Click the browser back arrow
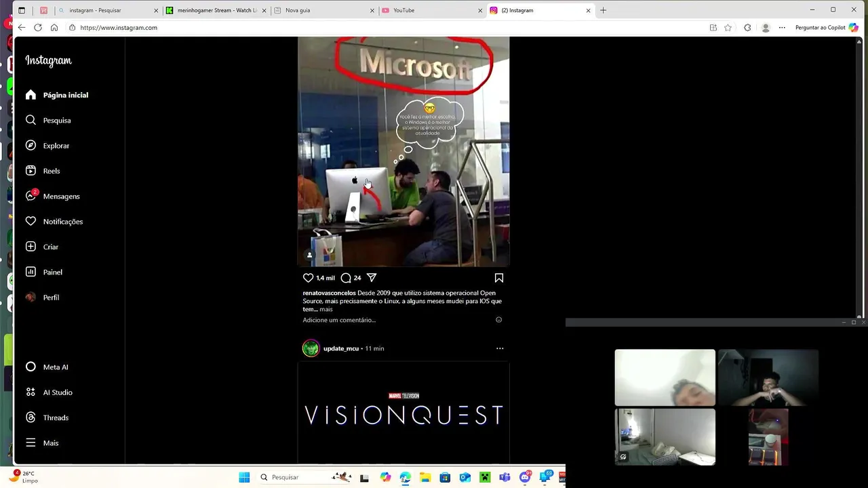868x488 pixels. click(22, 28)
